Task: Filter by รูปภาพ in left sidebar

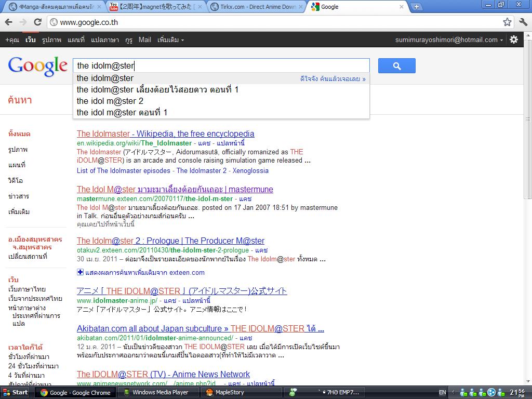Action: point(18,150)
